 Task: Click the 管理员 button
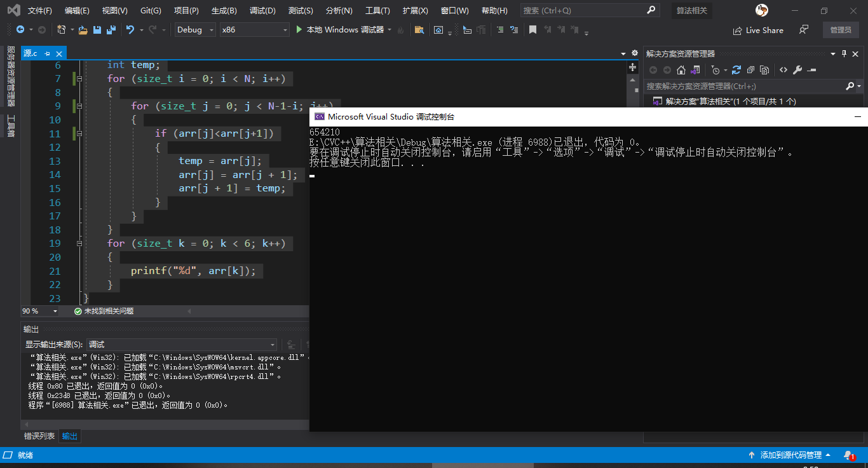click(841, 30)
